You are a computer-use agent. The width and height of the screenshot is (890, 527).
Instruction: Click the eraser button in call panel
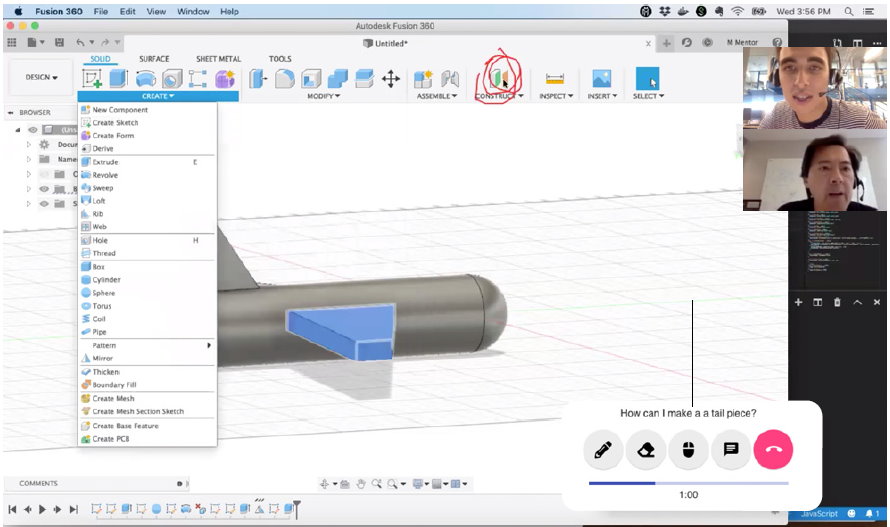click(x=646, y=450)
